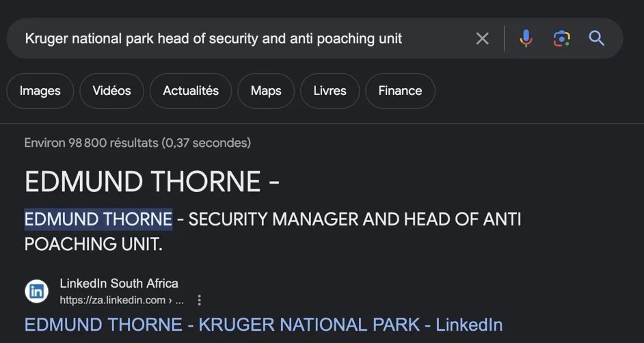Open the EDMUND THORNE - KRUGER NATIONAL PARK link
This screenshot has width=644, height=343.
[264, 325]
